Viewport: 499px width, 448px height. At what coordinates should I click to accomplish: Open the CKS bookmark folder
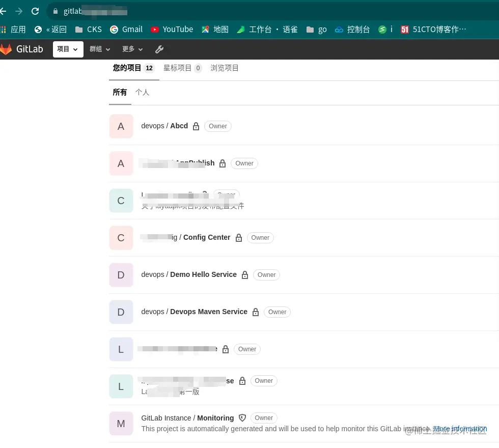tap(89, 30)
